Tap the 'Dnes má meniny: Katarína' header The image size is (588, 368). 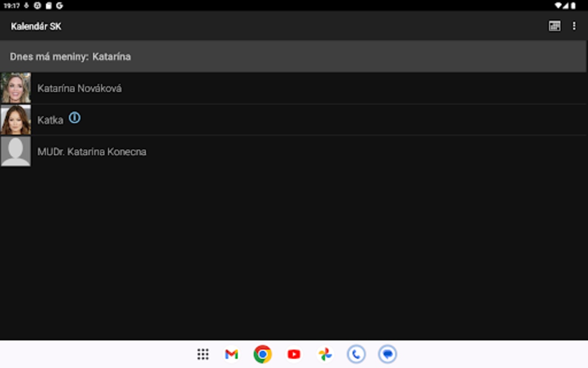click(70, 57)
